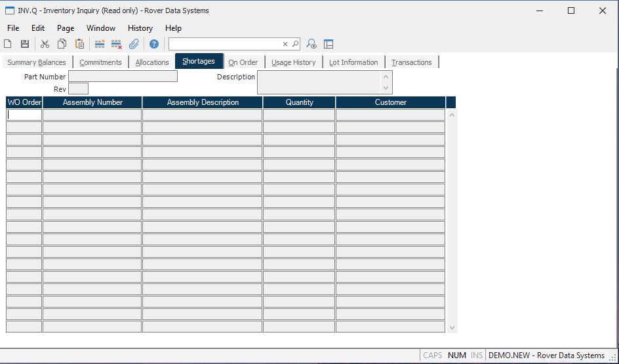
Task: Click the Save floppy disk icon
Action: (25, 44)
